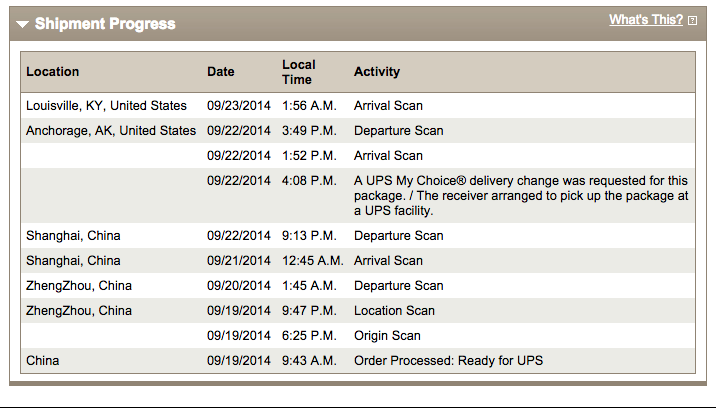This screenshot has width=716, height=408.
Task: Collapse the Shipment Progress section triangle
Action: pos(22,24)
